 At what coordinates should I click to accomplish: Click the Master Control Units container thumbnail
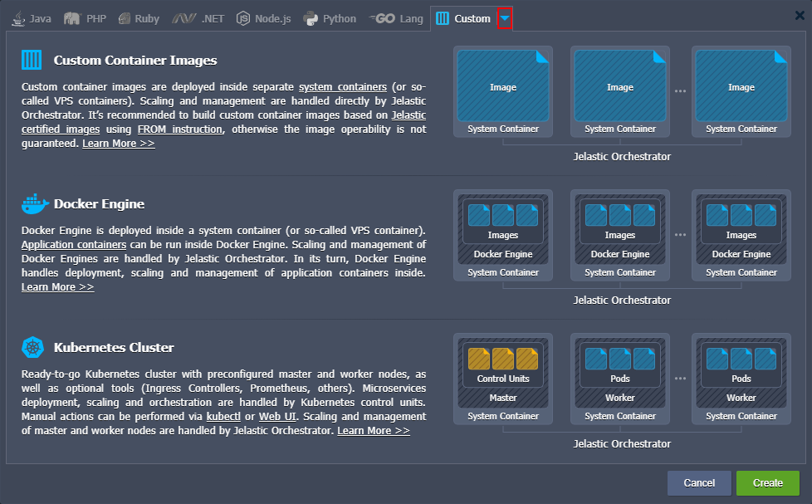coord(503,379)
